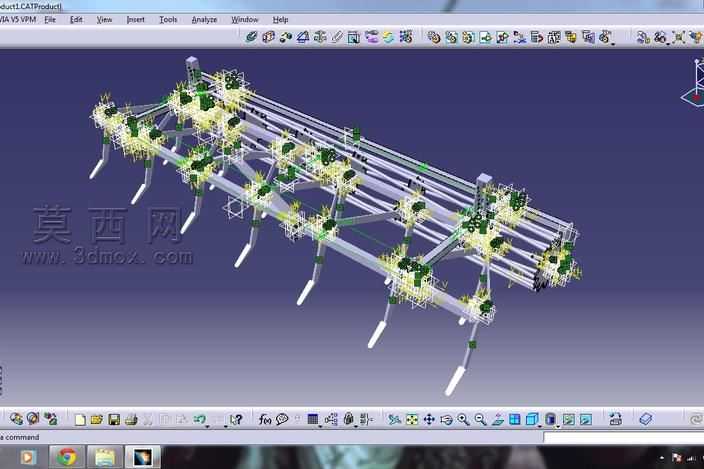This screenshot has width=704, height=469.
Task: Click the yellow shield icon on top toolbar
Action: coord(571,37)
